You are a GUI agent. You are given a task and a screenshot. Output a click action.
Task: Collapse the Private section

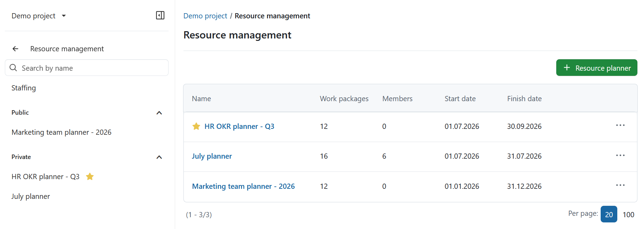pyautogui.click(x=159, y=157)
